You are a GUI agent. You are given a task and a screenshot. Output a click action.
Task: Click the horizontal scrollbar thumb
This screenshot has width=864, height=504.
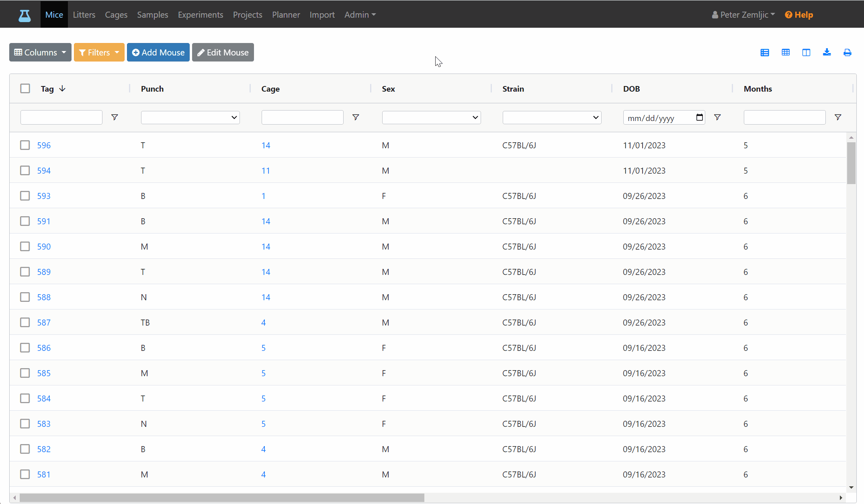[x=222, y=498]
